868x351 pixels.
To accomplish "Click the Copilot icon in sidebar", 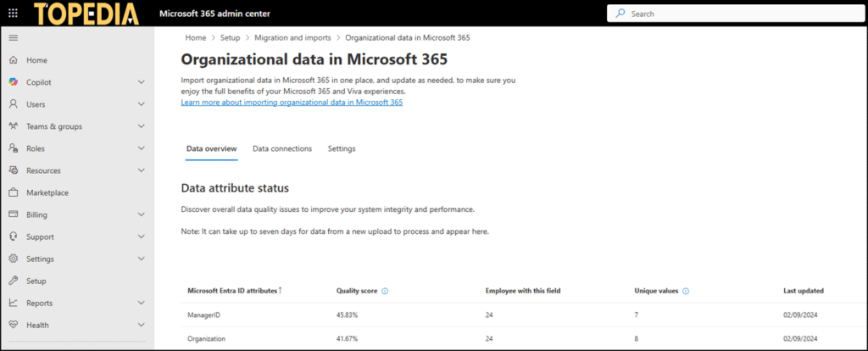I will [14, 82].
